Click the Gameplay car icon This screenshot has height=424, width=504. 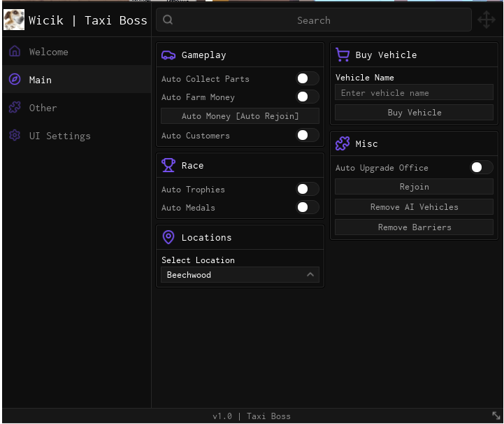(x=168, y=55)
